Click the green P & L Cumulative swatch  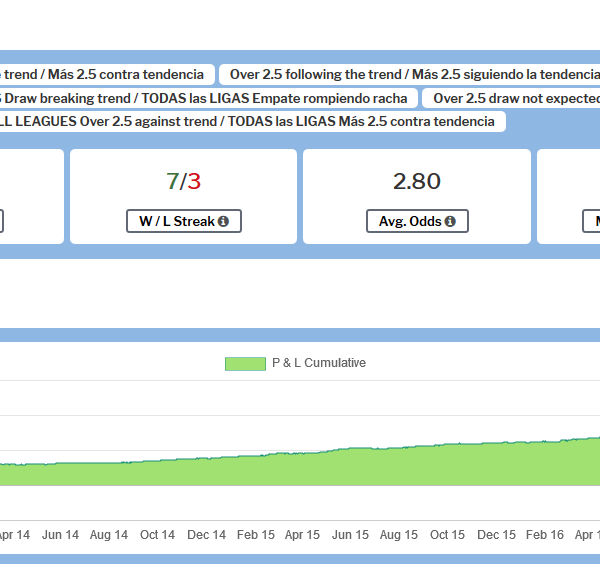245,363
